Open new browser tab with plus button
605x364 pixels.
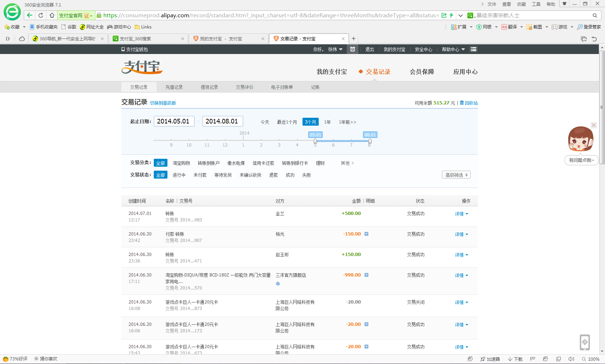(354, 39)
